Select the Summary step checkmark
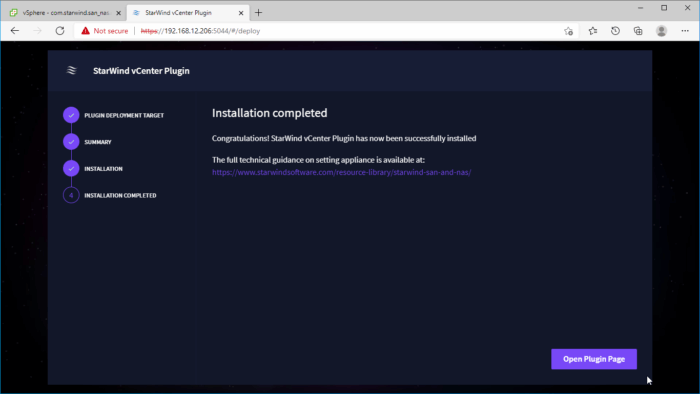The height and width of the screenshot is (394, 700). pyautogui.click(x=71, y=142)
